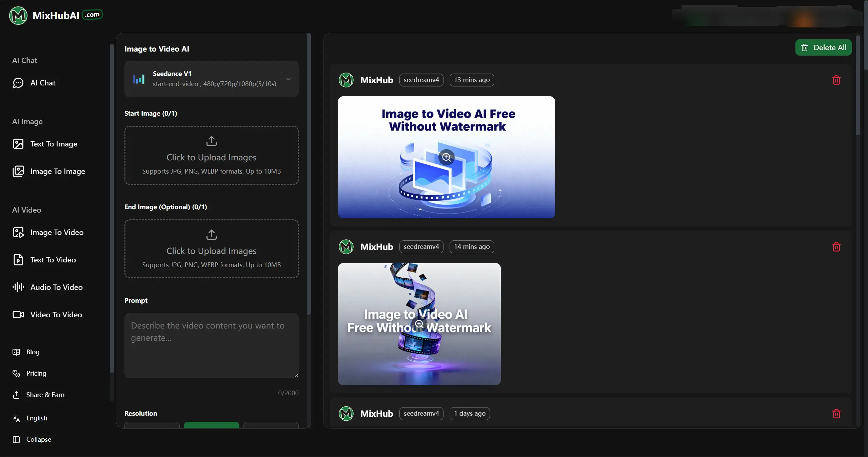Open Audio To Video tool
Image resolution: width=868 pixels, height=457 pixels.
tap(56, 287)
